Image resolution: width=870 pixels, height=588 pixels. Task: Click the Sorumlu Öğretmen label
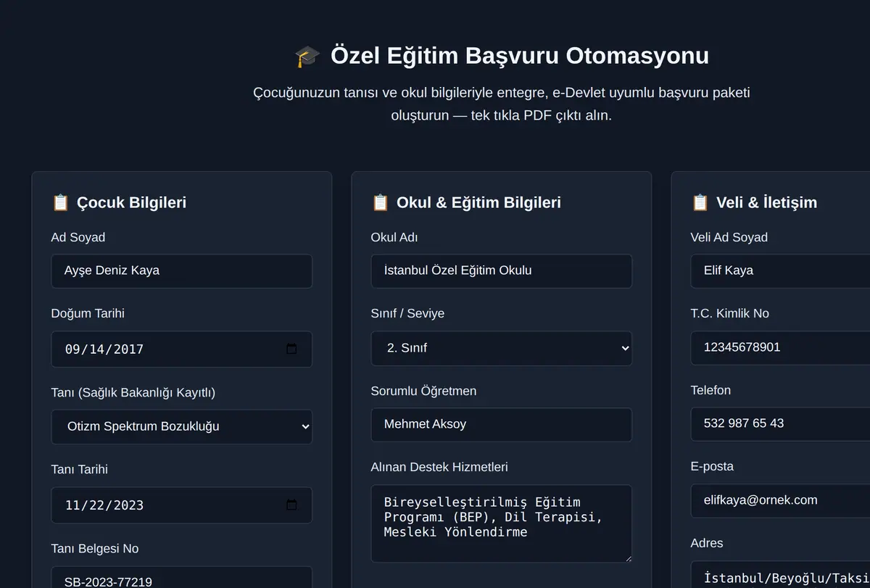pyautogui.click(x=424, y=391)
